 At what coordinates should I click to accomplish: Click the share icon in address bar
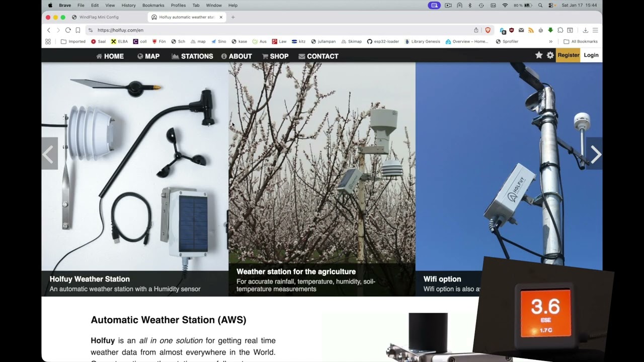(476, 30)
